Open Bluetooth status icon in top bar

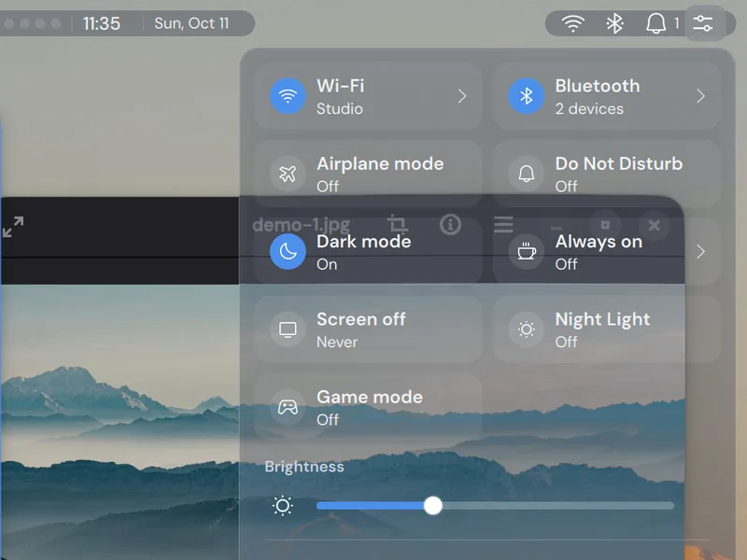614,22
